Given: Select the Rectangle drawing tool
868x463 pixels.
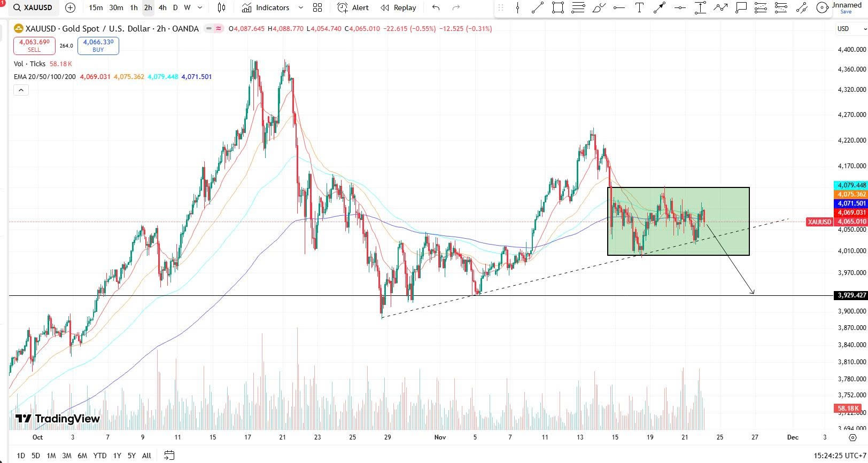Looking at the screenshot, I should tap(558, 7).
